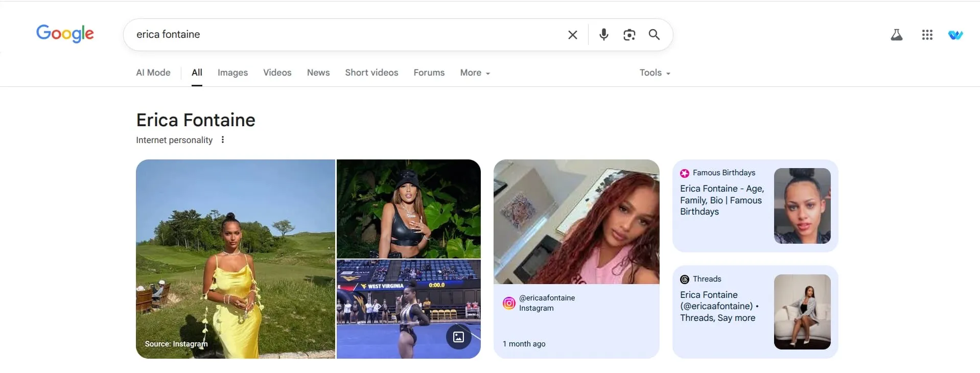Open the Threads @ericaafontaine profile link
Viewport: 980px width, 373px height.
point(719,306)
